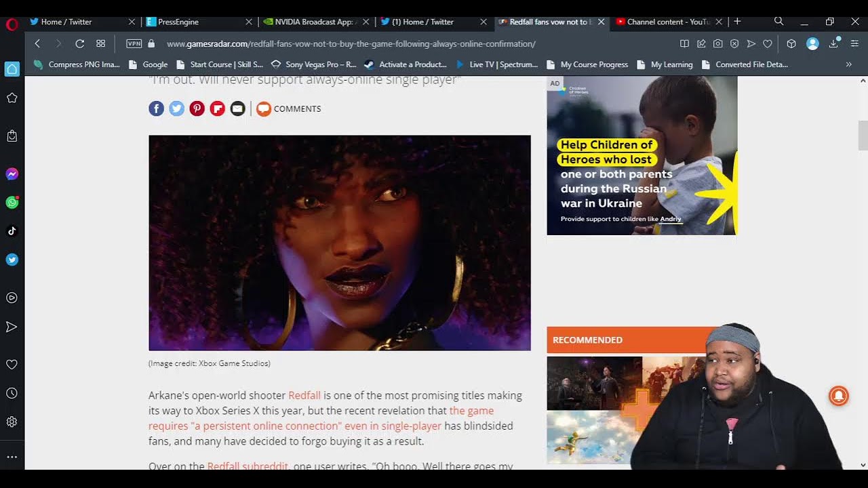Image resolution: width=868 pixels, height=488 pixels.
Task: Open the Easy Setup menu icon
Action: point(854,43)
